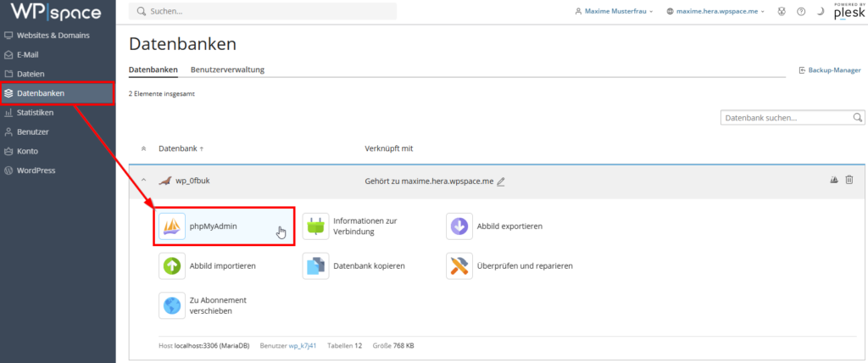The width and height of the screenshot is (868, 363).
Task: Click the Gehört zu maxime.hera.wpspace.me text
Action: tap(429, 181)
